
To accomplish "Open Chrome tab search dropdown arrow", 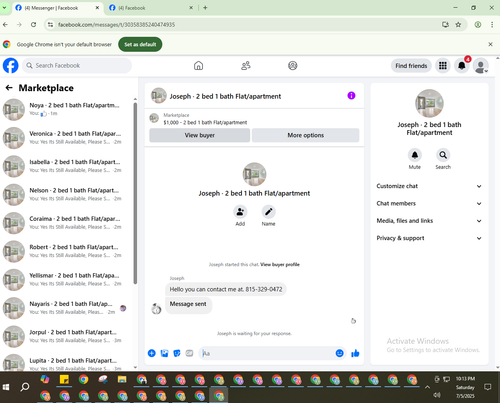I will pyautogui.click(x=4, y=7).
